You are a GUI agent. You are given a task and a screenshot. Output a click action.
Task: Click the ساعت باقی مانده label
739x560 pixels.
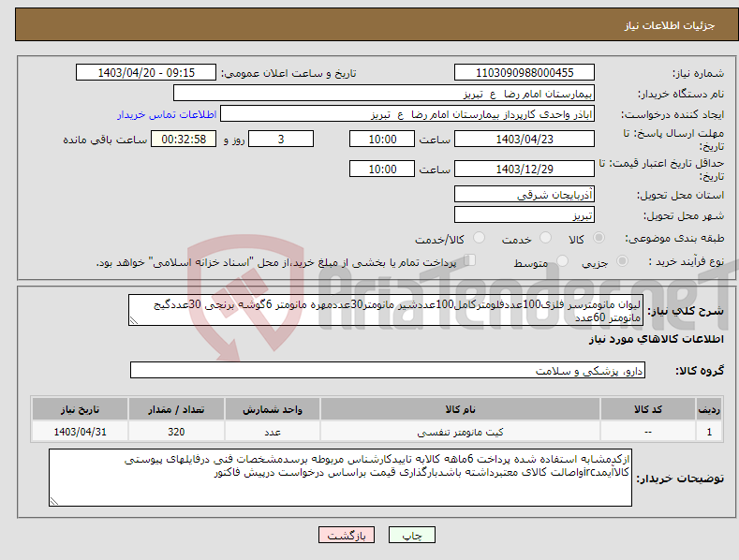point(105,140)
